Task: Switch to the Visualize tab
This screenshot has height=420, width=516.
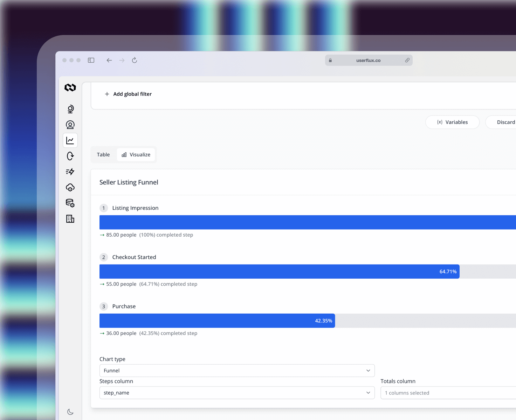Action: tap(136, 154)
